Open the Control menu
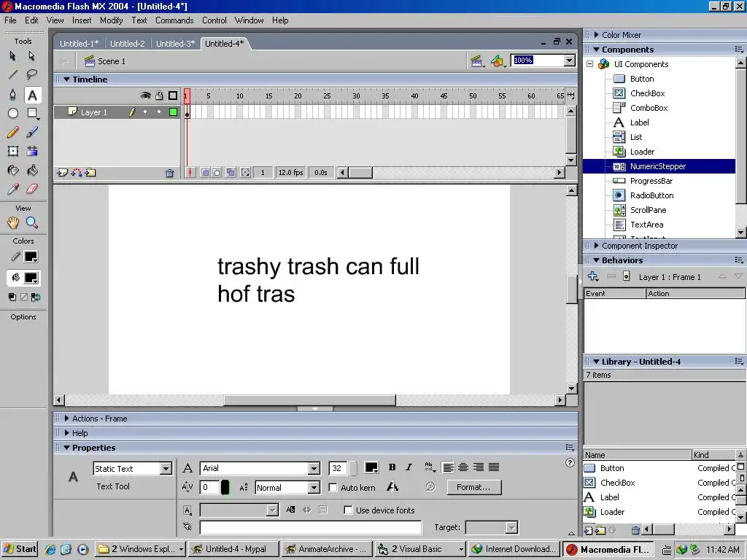This screenshot has width=747, height=560. tap(214, 20)
